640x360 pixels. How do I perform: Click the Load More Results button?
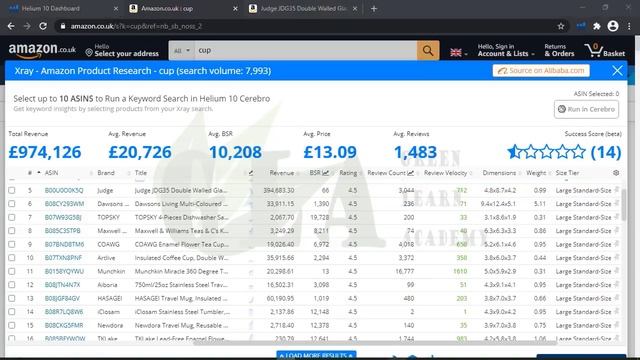click(x=316, y=355)
